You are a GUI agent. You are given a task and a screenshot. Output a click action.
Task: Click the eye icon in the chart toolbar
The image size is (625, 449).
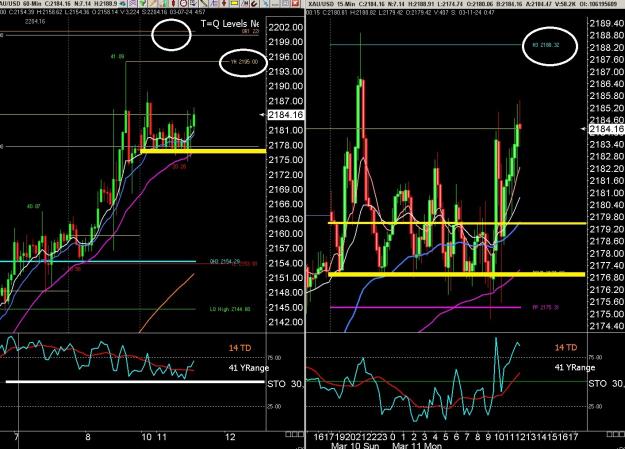click(123, 4)
